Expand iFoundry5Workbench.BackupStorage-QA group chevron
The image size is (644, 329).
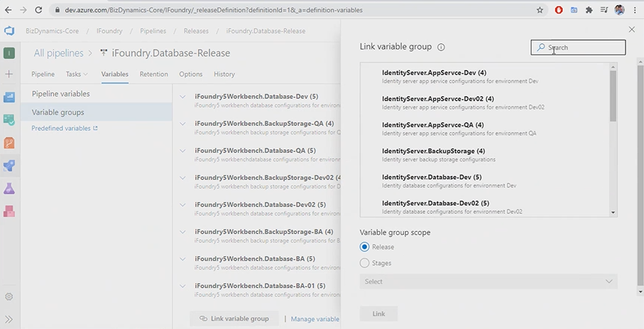click(x=182, y=124)
